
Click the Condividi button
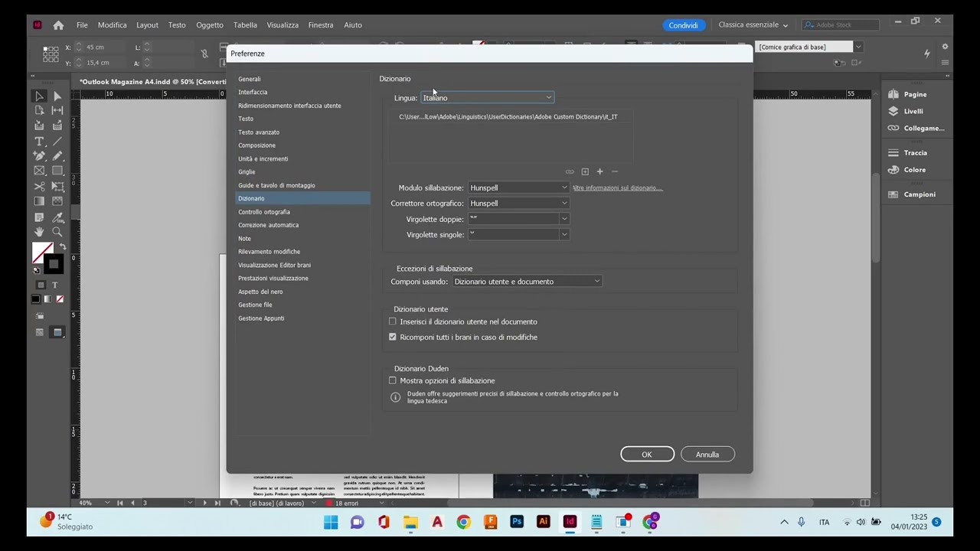pyautogui.click(x=683, y=25)
